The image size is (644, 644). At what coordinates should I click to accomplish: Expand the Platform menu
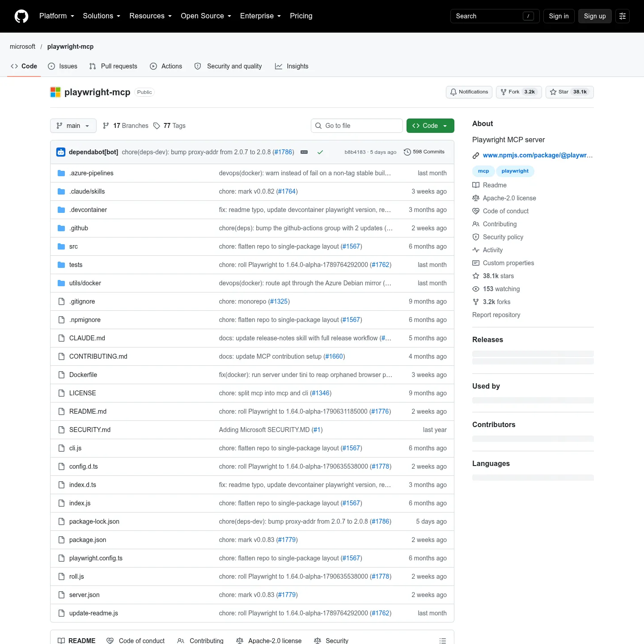tap(57, 16)
